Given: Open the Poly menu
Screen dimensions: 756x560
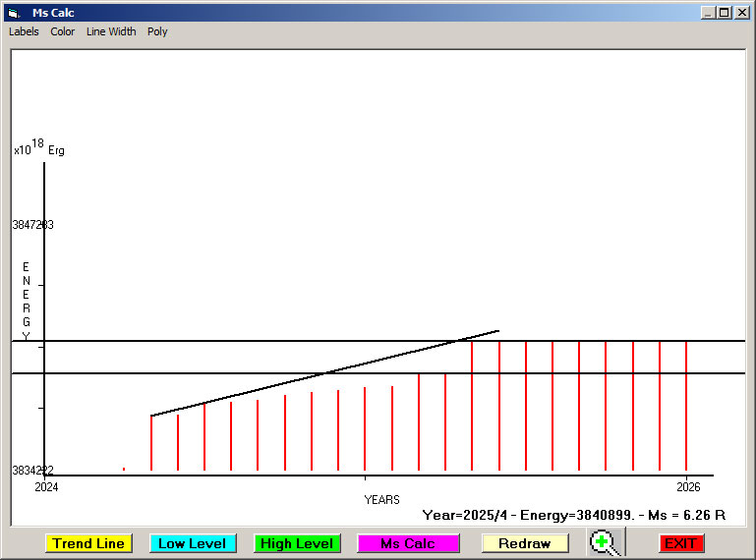Looking at the screenshot, I should point(157,31).
